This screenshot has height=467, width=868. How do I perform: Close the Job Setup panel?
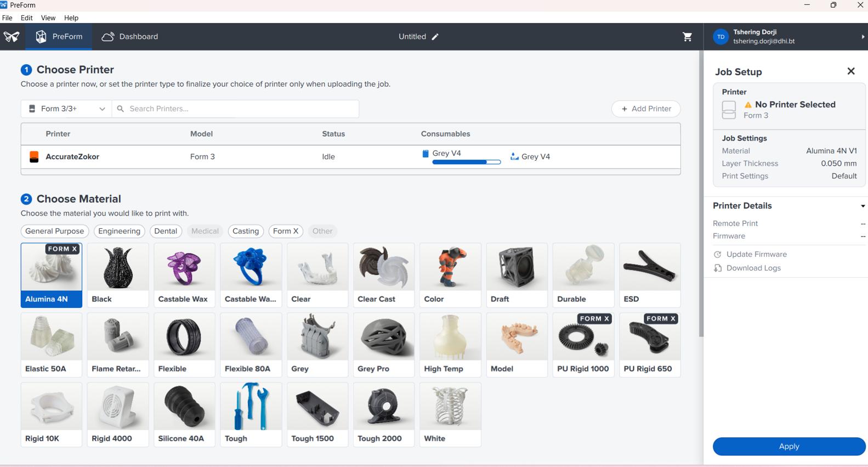point(851,71)
